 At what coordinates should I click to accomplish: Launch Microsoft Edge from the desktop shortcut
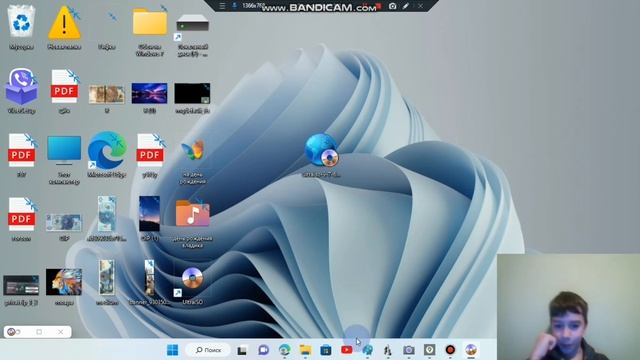point(107,150)
